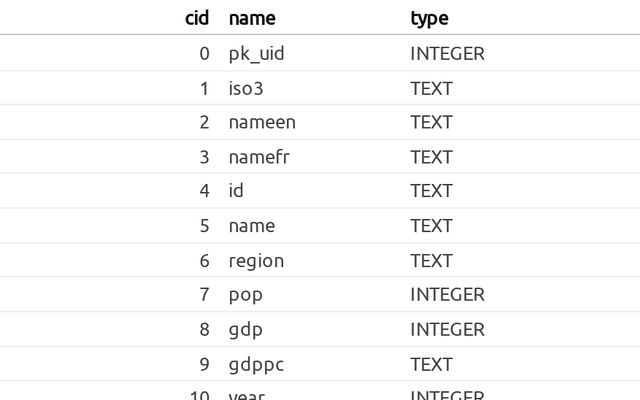Click the INTEGER type in pk_uid row

pyautogui.click(x=447, y=54)
